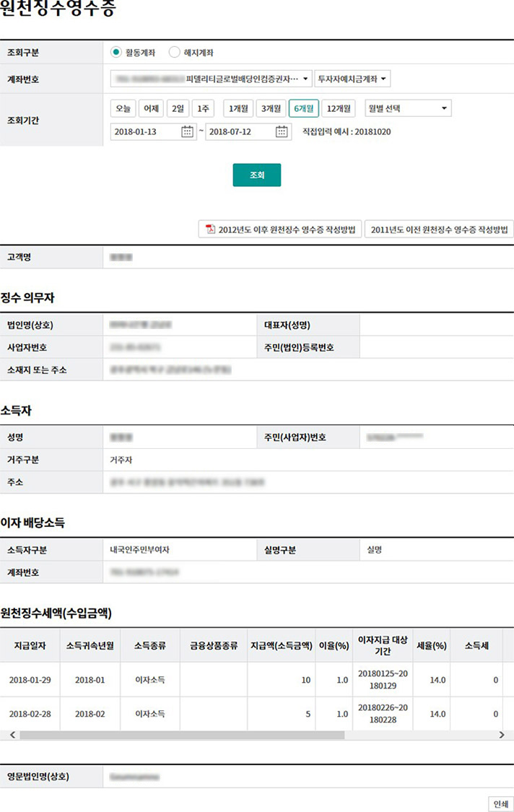Viewport: 514px width, 812px height.
Task: Select the 해지계좌 radio button
Action: [x=174, y=53]
